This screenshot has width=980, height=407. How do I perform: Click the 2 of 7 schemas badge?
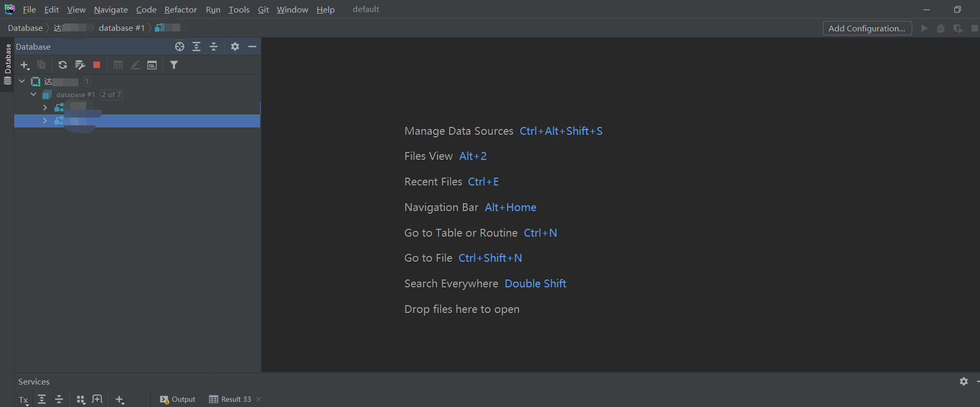coord(111,95)
